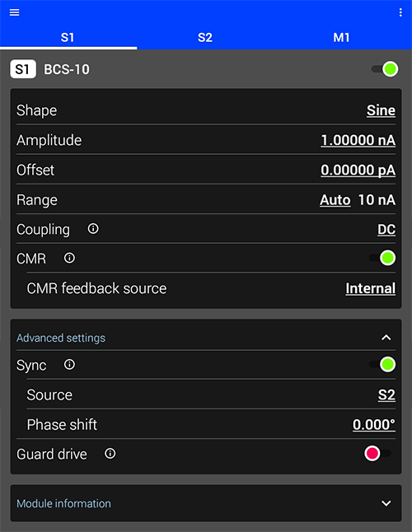412x532 pixels.
Task: Show info about CMR
Action: click(x=69, y=259)
